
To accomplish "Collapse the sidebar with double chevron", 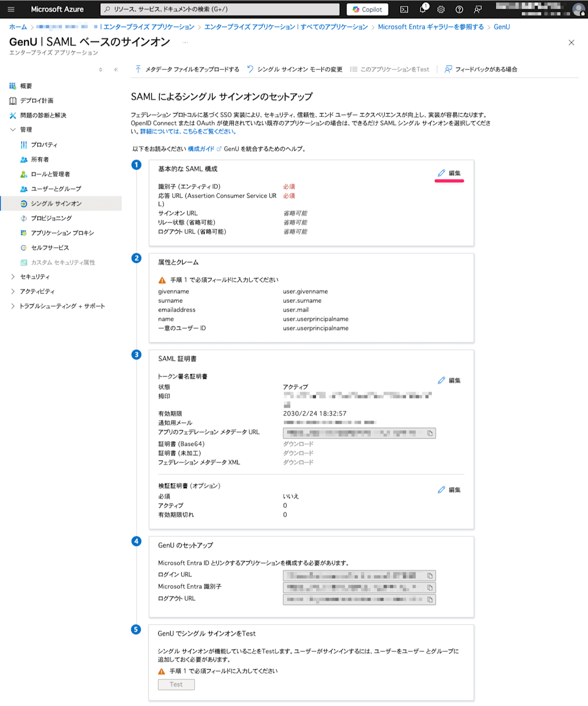I will [116, 70].
